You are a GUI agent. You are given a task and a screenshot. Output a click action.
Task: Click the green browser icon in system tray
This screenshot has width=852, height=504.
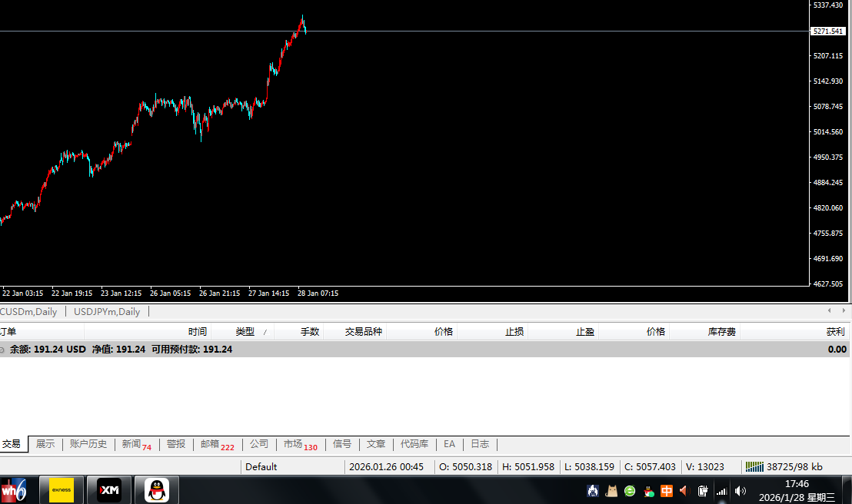pos(630,490)
